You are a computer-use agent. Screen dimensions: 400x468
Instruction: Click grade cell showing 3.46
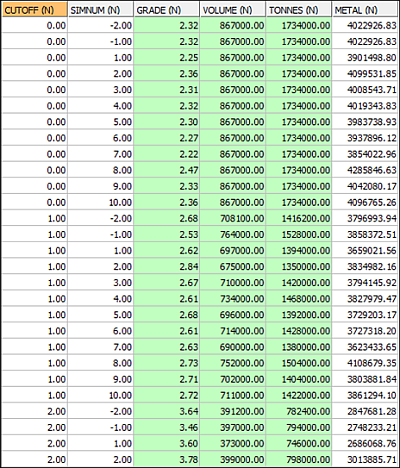coord(166,427)
